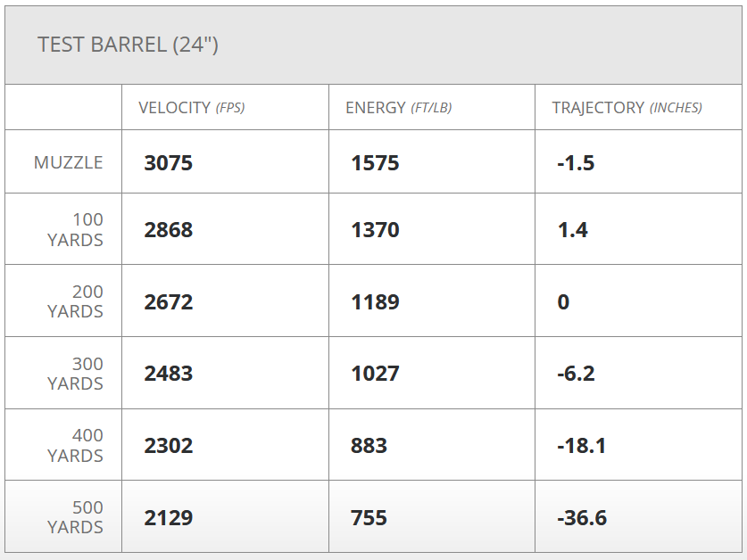Click the trajectory value 1.4
This screenshot has width=747, height=560.
tap(572, 230)
